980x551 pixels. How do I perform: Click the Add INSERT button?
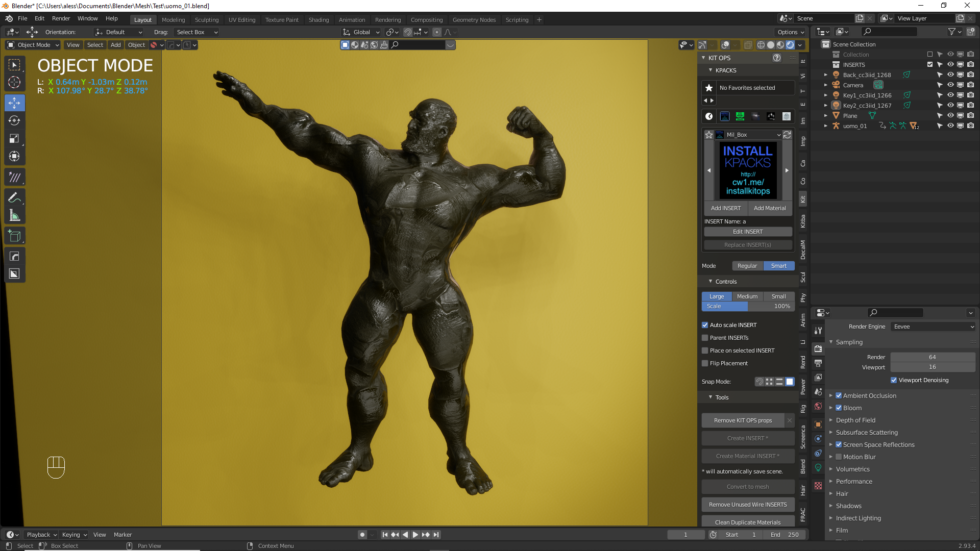click(726, 208)
